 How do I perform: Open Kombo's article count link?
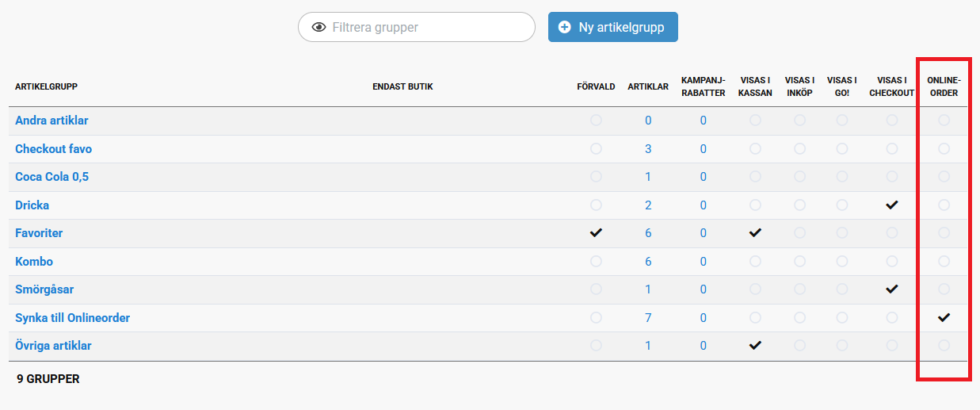coord(648,262)
